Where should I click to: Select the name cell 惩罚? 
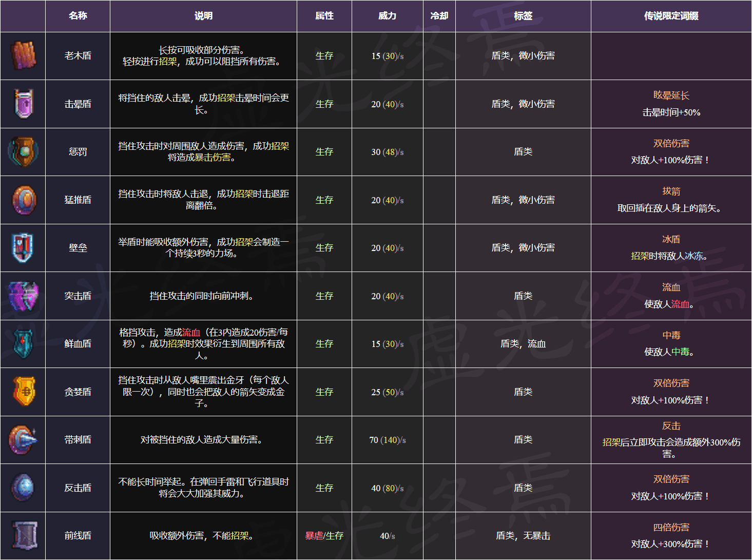click(x=78, y=152)
